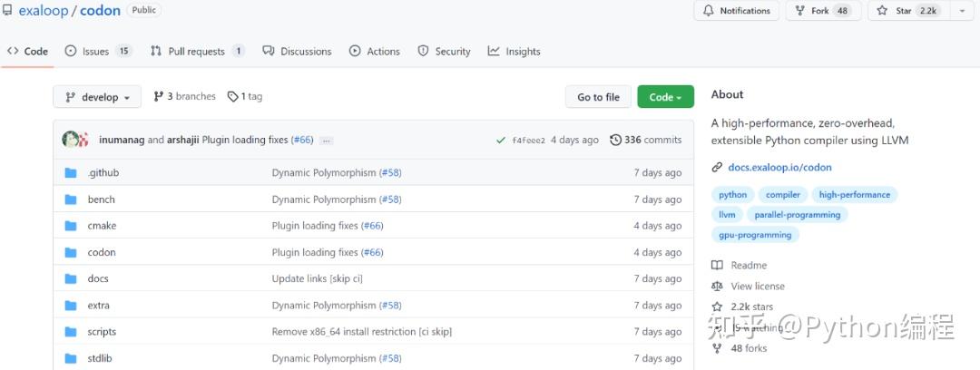980x370 pixels.
Task: Click the Fork button
Action: [x=820, y=11]
